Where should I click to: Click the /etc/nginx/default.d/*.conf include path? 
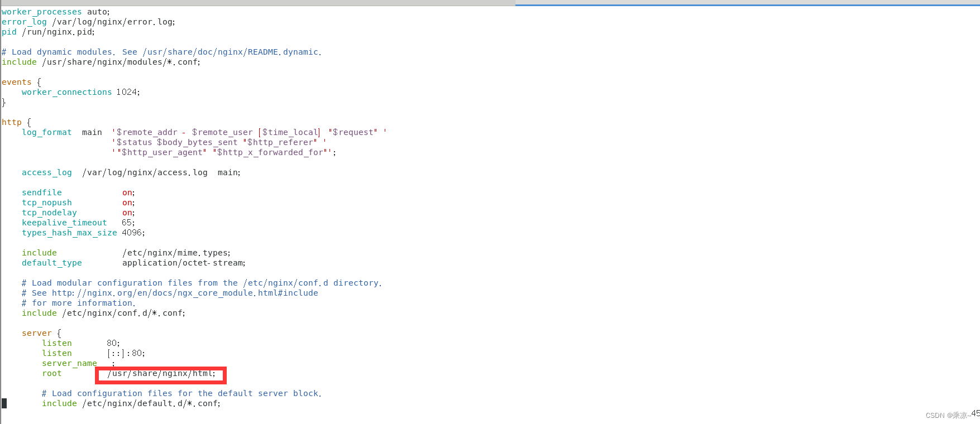click(x=150, y=403)
